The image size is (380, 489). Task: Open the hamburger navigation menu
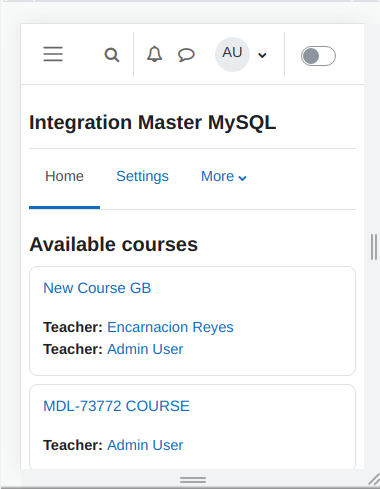click(x=53, y=54)
